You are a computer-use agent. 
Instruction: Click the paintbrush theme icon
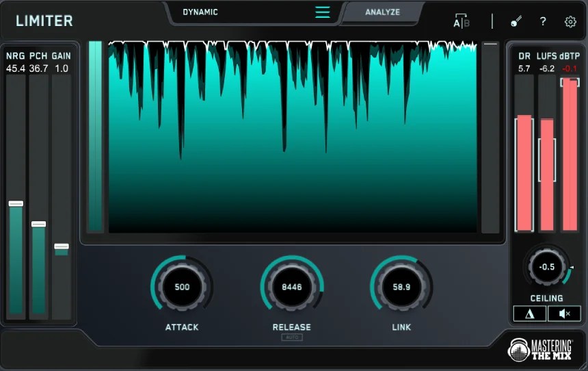click(516, 21)
